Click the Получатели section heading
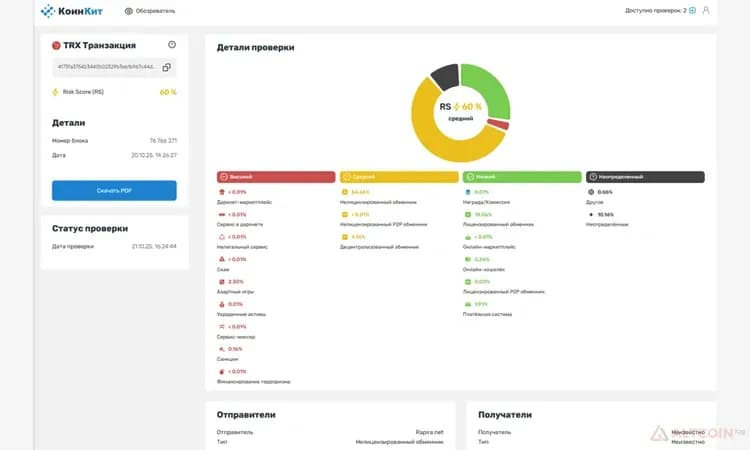The image size is (750, 450). 505,415
